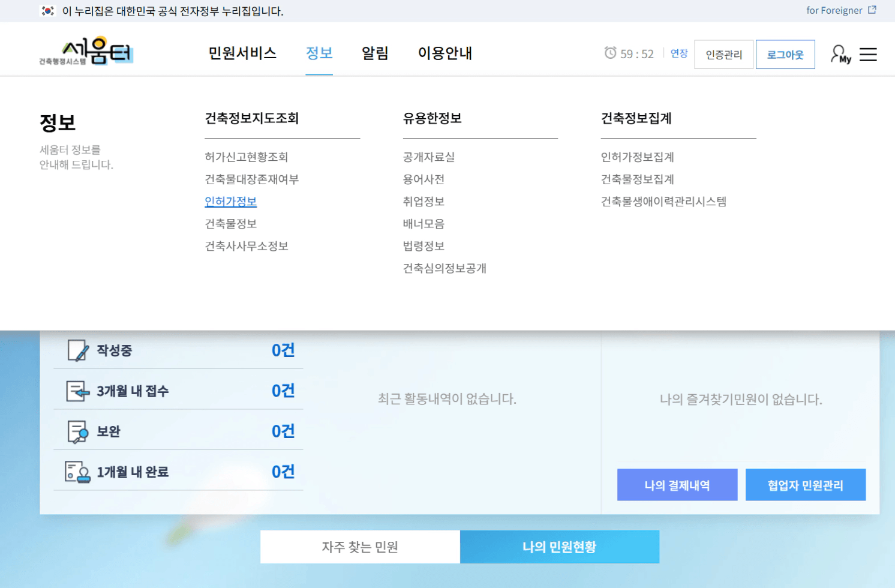Click the 작성중 document pencil icon

click(x=78, y=350)
